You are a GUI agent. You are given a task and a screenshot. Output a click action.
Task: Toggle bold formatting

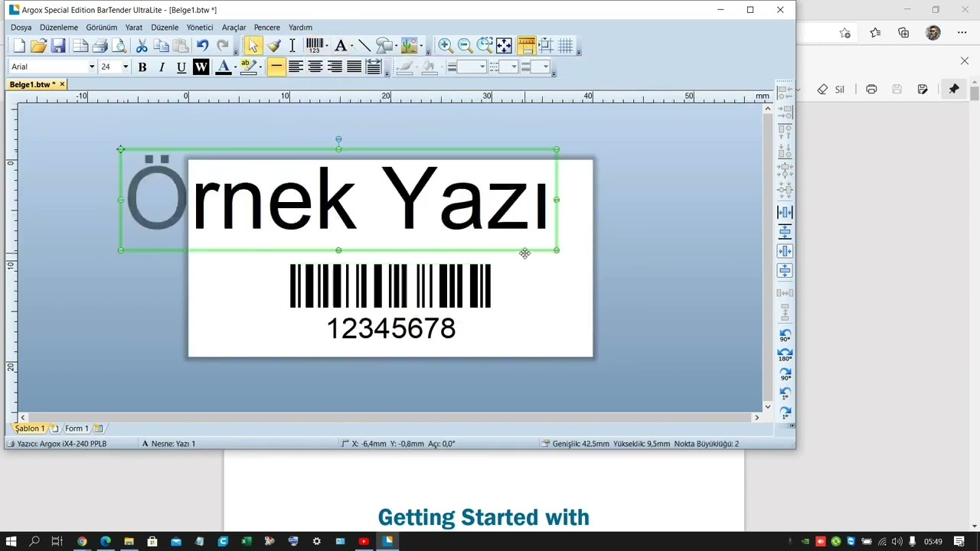click(x=142, y=67)
